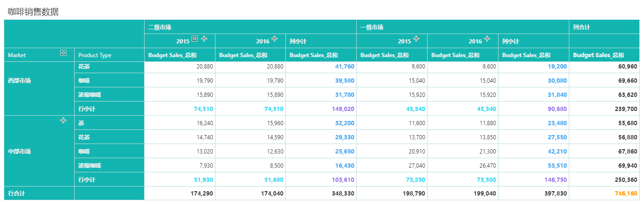
Task: Expand 2015 column under 一级市场 with plus
Action: click(x=416, y=39)
